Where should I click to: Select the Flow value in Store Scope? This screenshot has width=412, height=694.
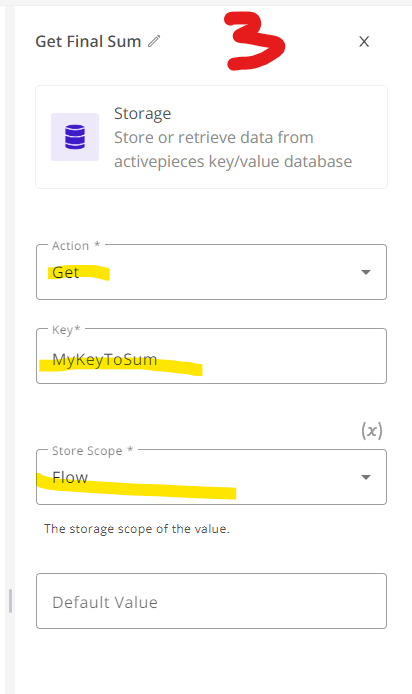tap(70, 477)
